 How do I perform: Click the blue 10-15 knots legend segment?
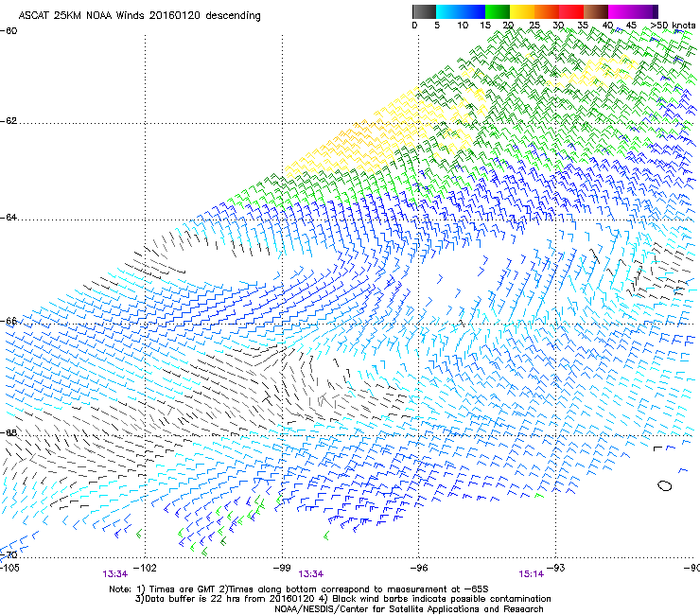[472, 11]
